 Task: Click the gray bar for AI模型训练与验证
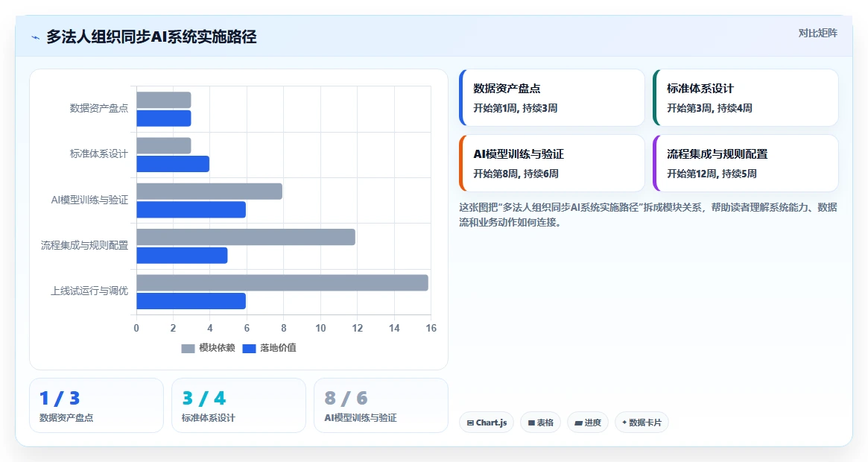209,192
